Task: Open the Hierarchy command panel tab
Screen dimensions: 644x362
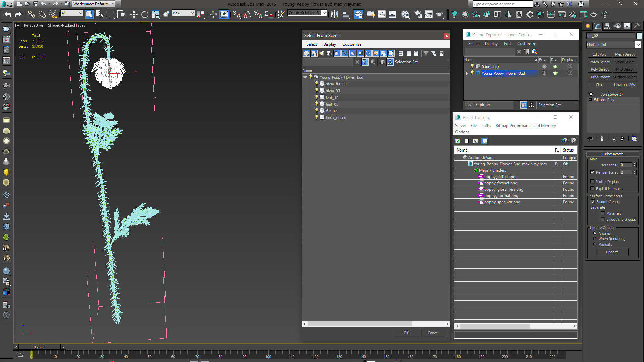Action: click(607, 26)
